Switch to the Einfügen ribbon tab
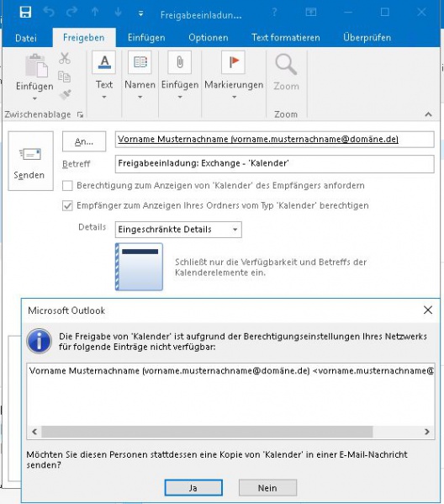 (x=146, y=38)
